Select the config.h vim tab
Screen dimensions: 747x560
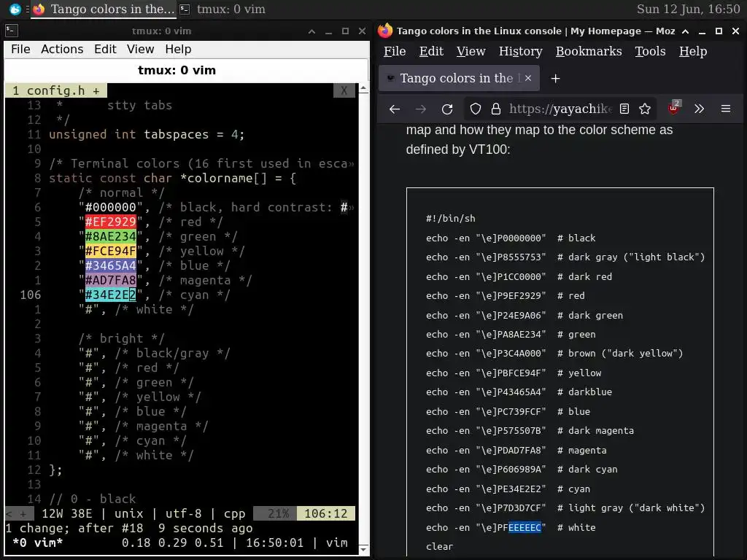[55, 90]
